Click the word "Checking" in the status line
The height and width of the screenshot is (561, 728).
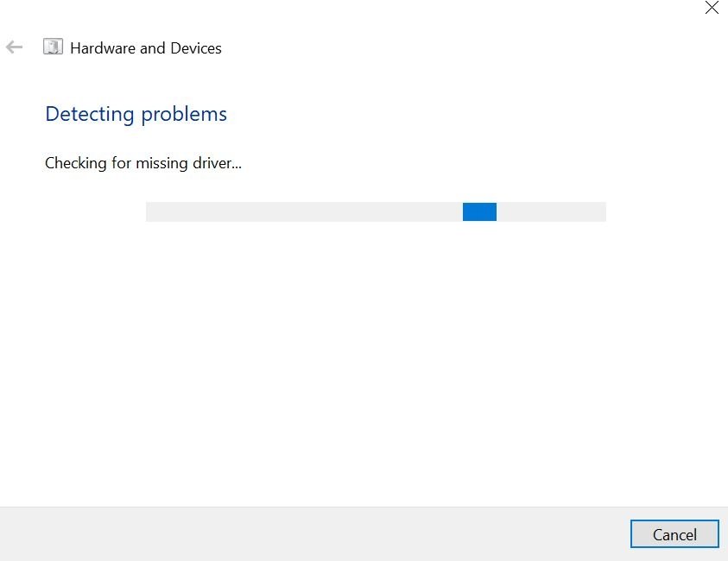[76, 163]
